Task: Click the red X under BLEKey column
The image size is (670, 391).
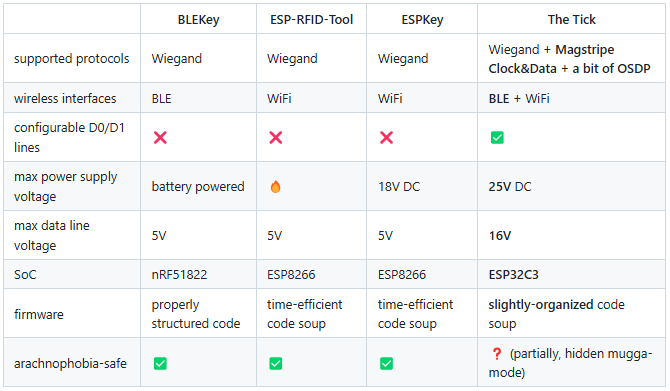Action: tap(160, 138)
